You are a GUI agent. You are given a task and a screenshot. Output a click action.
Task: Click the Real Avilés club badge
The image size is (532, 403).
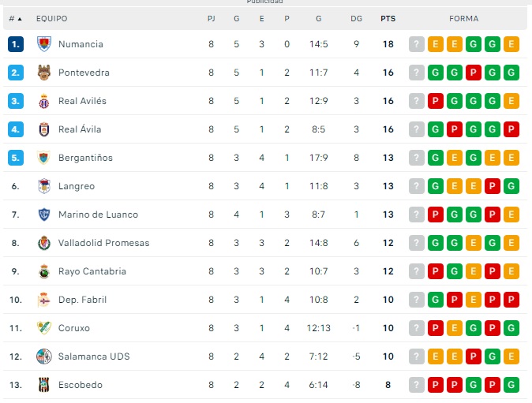(x=43, y=101)
